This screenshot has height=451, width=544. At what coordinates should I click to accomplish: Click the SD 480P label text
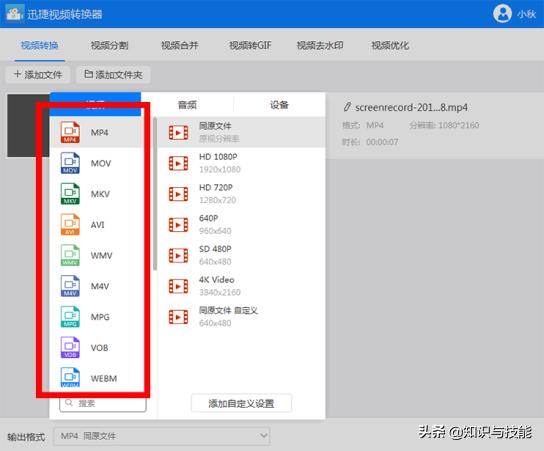(x=215, y=249)
